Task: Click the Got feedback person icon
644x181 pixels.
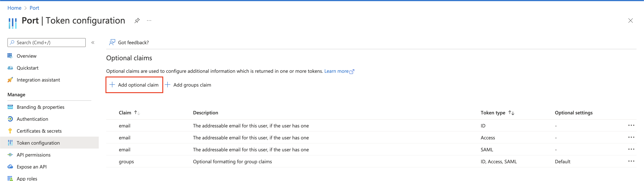Action: point(112,42)
